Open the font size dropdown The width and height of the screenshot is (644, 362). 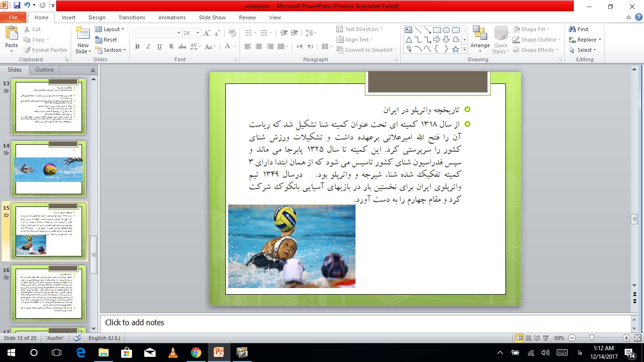(x=198, y=33)
